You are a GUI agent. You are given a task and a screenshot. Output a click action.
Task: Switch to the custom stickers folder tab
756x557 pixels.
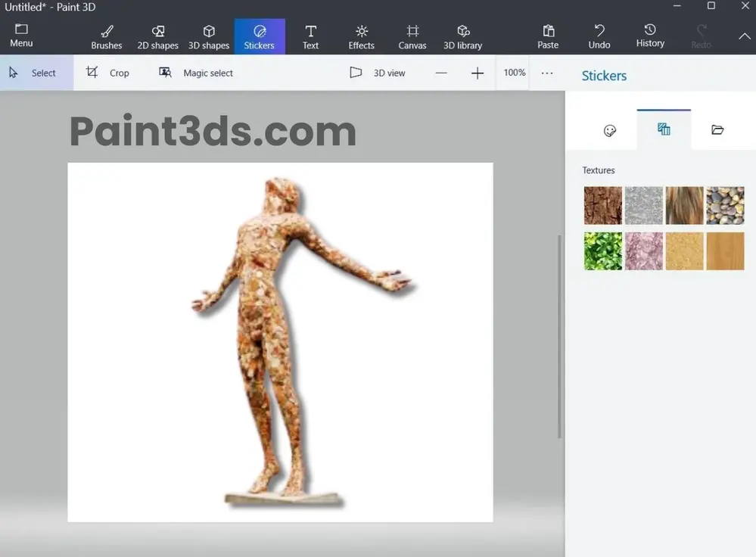(x=717, y=129)
